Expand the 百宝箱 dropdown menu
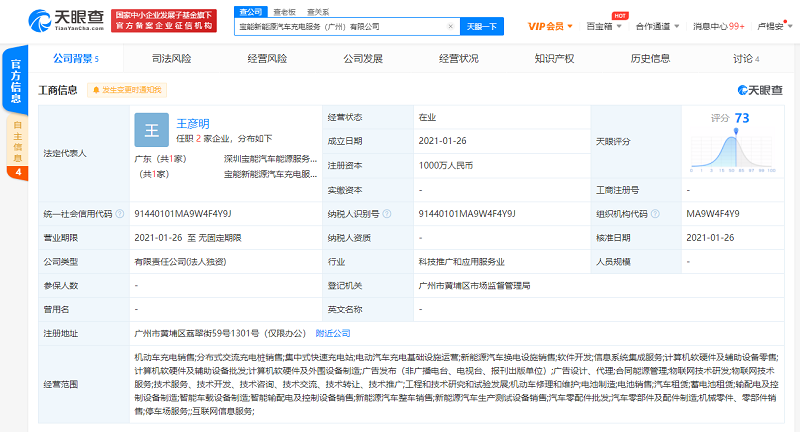Image resolution: width=800 pixels, height=432 pixels. pos(600,26)
